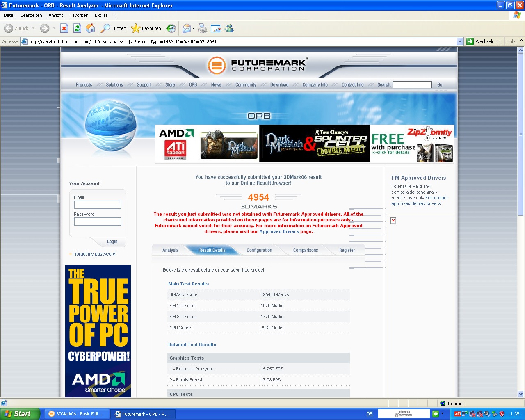
Task: Open the Comparisons tab
Action: [x=306, y=250]
